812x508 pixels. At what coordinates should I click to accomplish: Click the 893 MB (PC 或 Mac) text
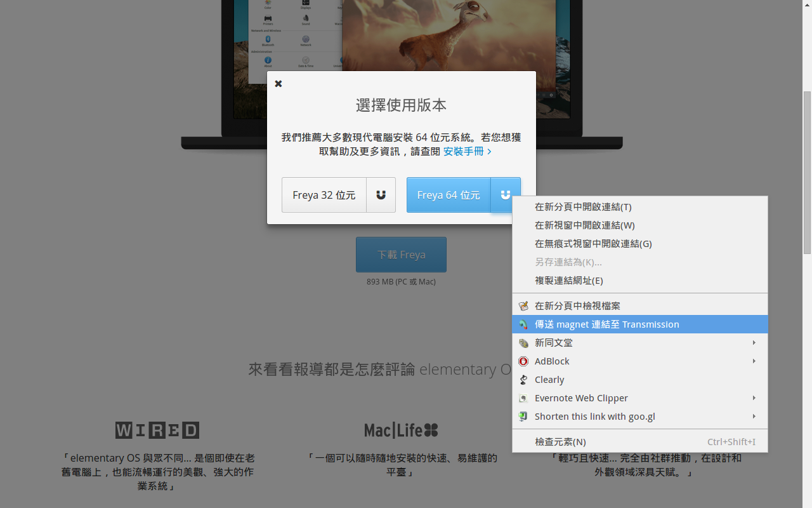pyautogui.click(x=401, y=281)
